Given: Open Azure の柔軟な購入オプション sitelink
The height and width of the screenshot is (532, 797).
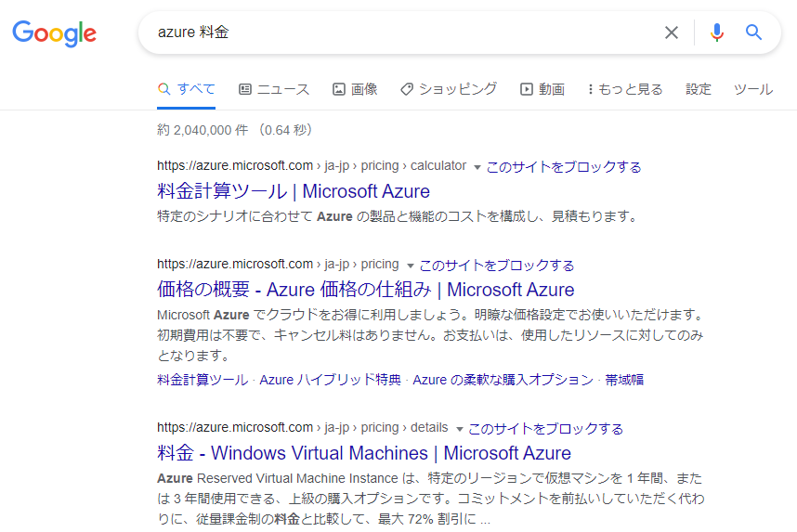Looking at the screenshot, I should (503, 380).
